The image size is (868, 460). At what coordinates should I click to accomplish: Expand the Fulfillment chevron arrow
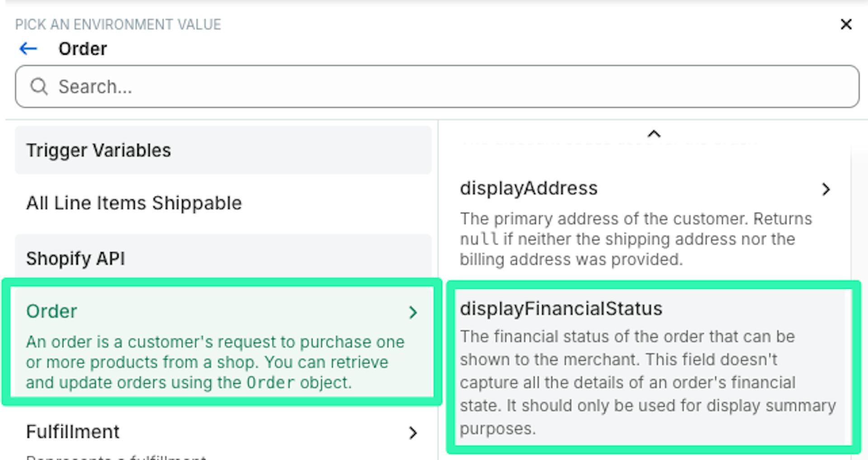coord(413,433)
